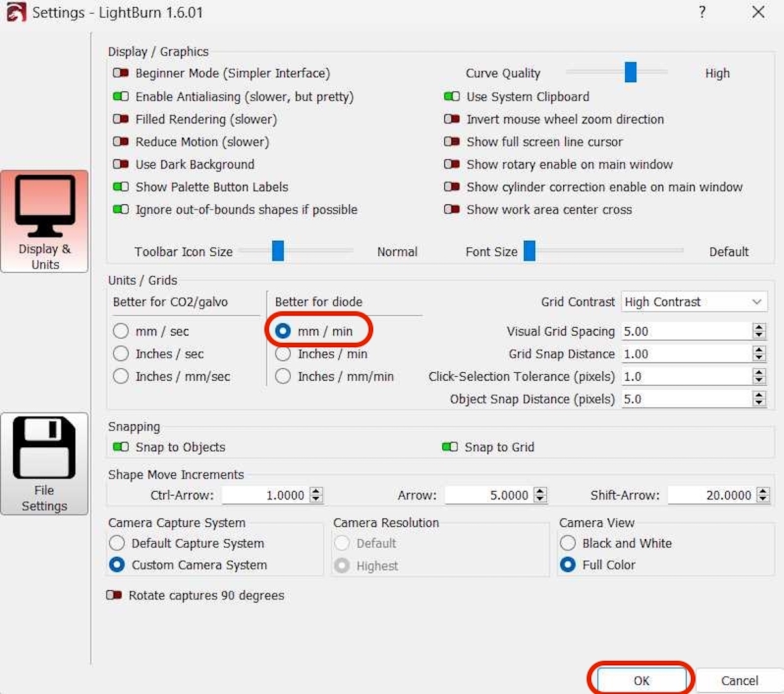784x694 pixels.
Task: Click the Ctrl-Arrow stepper arrows
Action: point(316,495)
